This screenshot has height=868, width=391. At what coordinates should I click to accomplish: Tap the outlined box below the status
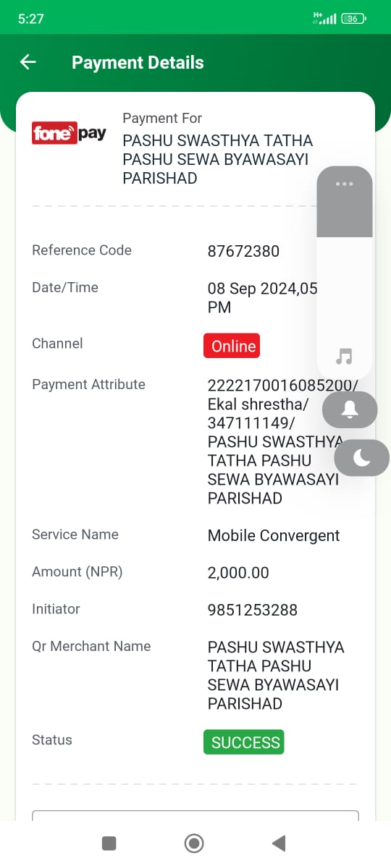[x=195, y=816]
